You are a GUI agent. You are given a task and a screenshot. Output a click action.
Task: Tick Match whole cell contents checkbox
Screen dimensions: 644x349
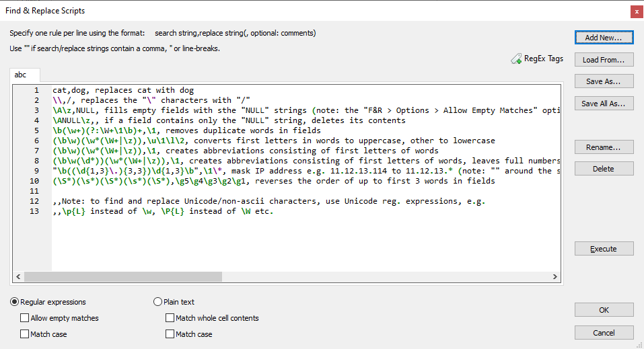click(x=170, y=318)
